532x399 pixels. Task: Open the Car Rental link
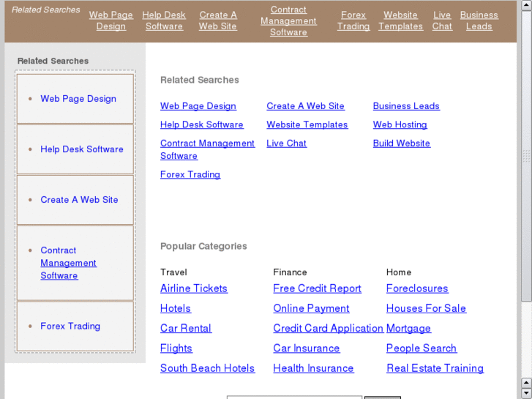click(186, 329)
